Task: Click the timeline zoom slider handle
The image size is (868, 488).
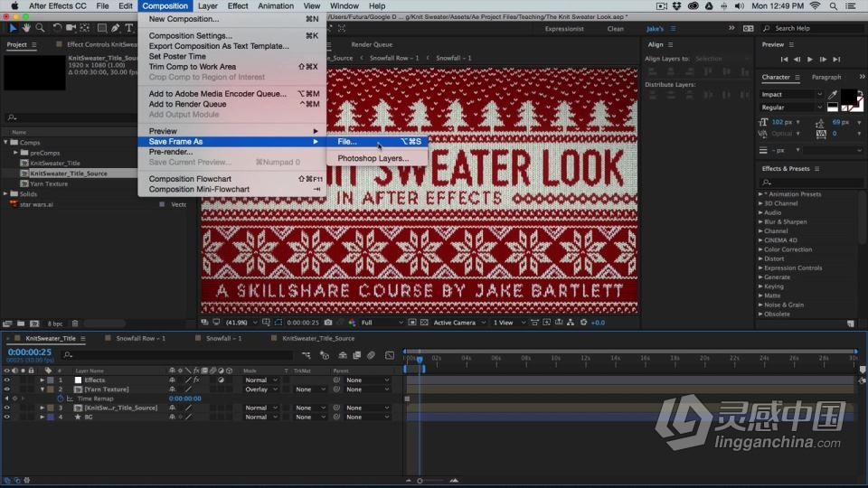Action: pyautogui.click(x=420, y=481)
